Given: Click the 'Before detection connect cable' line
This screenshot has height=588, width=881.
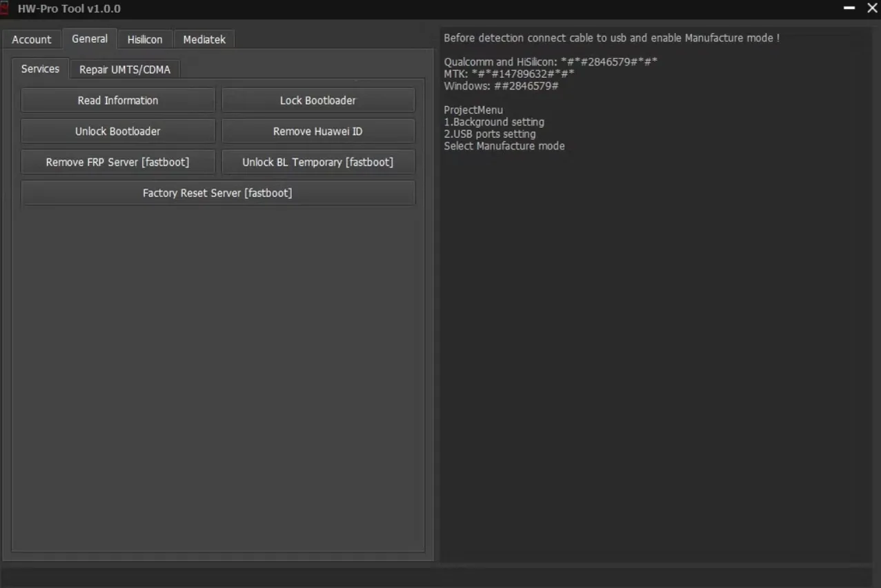Looking at the screenshot, I should 611,38.
